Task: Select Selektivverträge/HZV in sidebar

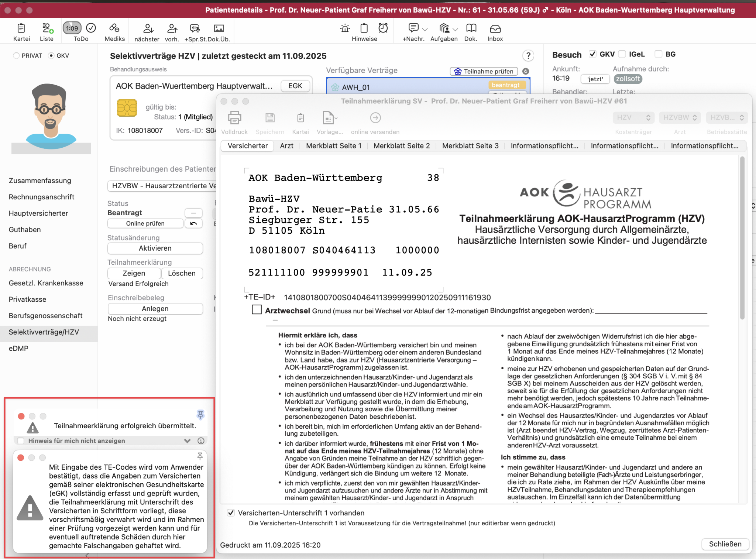Action: (x=49, y=332)
